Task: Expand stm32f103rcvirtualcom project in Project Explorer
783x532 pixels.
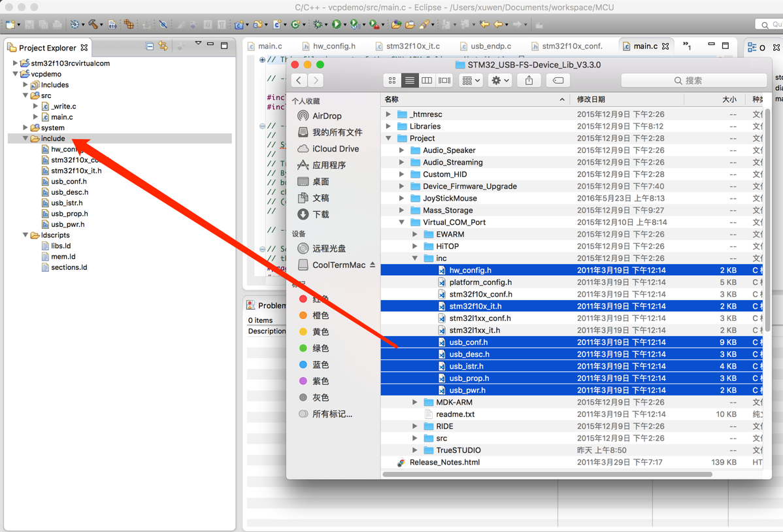Action: (x=15, y=63)
